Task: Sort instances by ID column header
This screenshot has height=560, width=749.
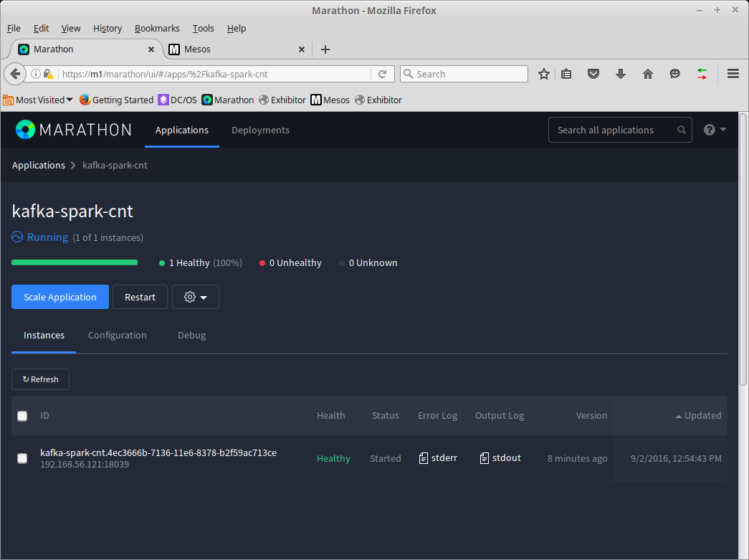Action: click(44, 416)
